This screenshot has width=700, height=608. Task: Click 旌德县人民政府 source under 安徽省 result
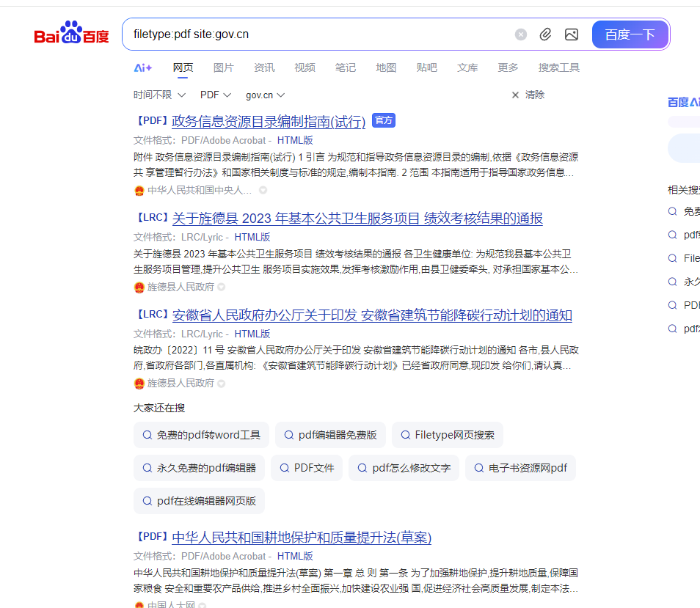(181, 384)
